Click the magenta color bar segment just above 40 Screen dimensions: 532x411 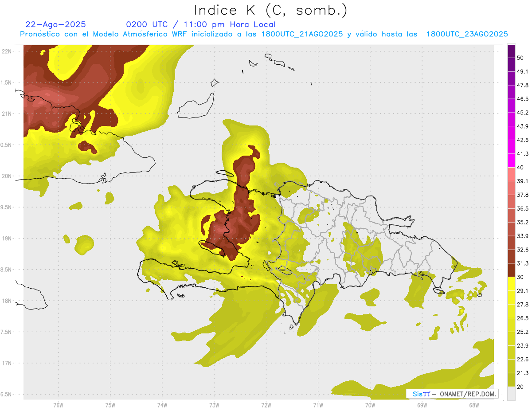pos(511,160)
